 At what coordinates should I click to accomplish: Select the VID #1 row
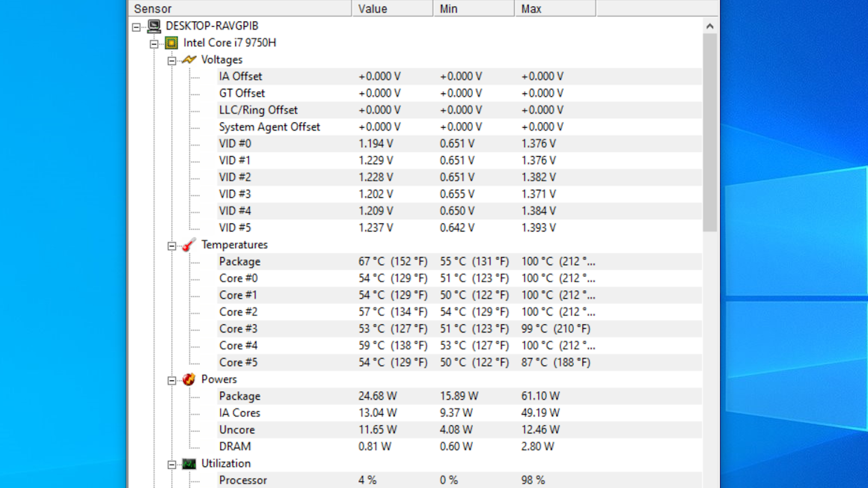(460, 161)
